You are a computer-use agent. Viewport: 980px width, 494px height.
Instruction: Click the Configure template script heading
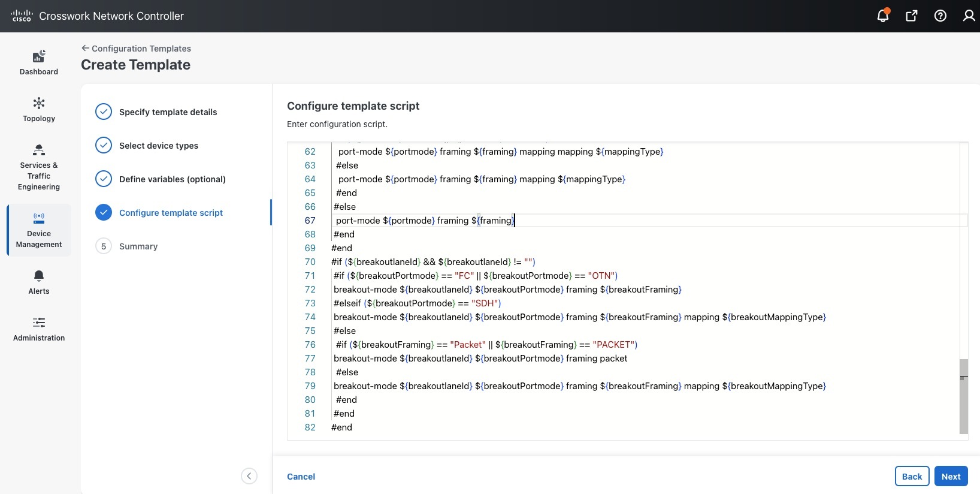click(353, 106)
